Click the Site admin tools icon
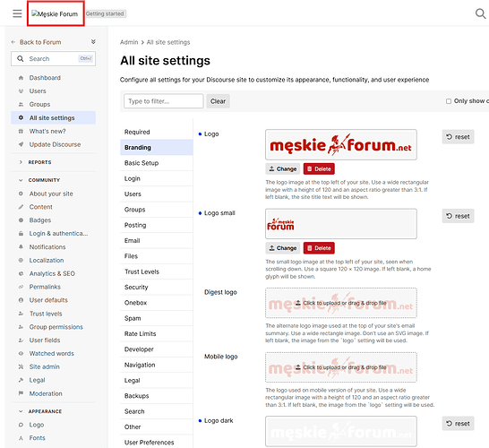The height and width of the screenshot is (448, 489). pos(21,366)
